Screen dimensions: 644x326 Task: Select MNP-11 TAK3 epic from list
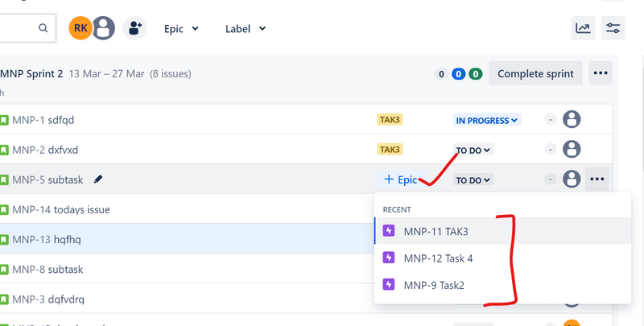(447, 231)
